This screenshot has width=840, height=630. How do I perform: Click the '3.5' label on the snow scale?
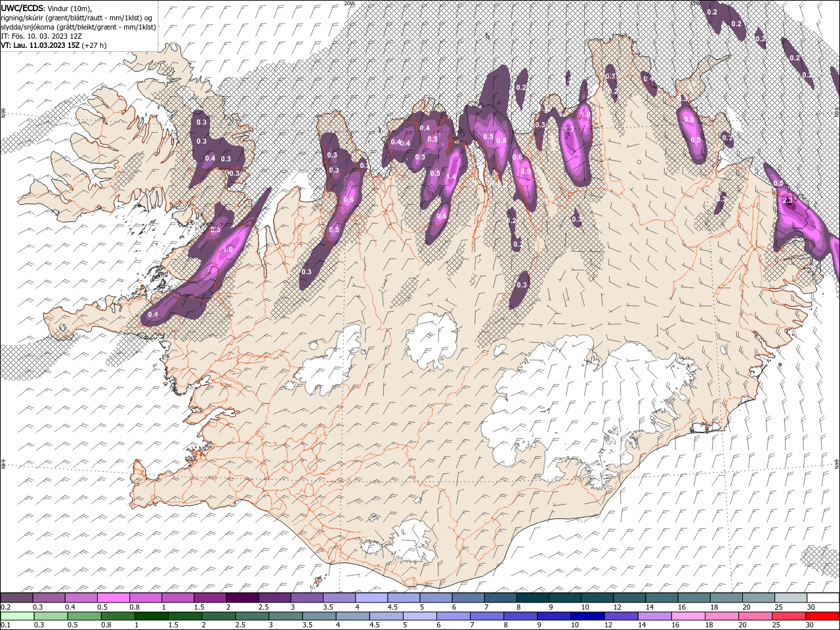pyautogui.click(x=328, y=607)
